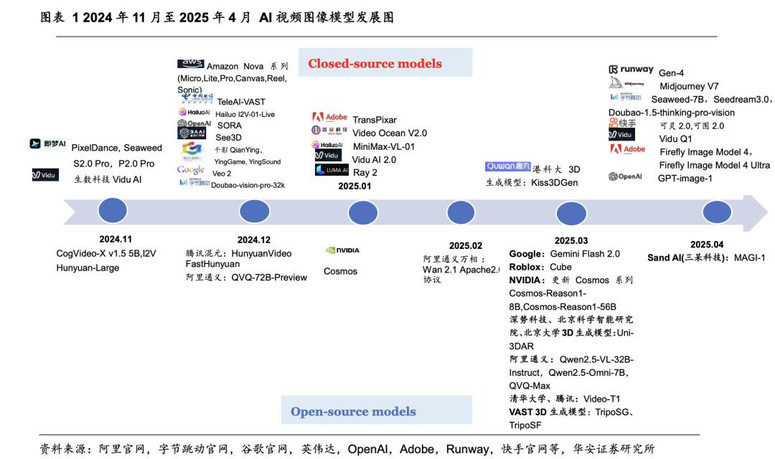
Task: Click the chart title 图表 1 at top
Action: [x=217, y=17]
